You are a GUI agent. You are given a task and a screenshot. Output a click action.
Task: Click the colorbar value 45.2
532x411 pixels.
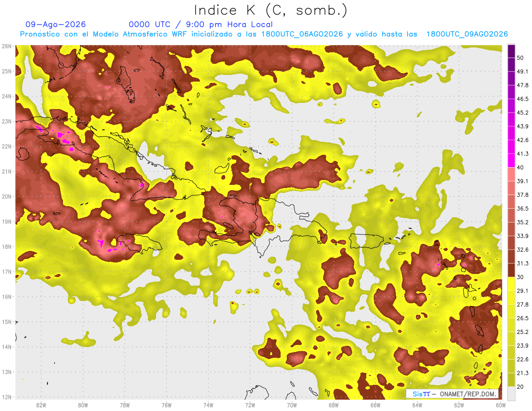[523, 113]
